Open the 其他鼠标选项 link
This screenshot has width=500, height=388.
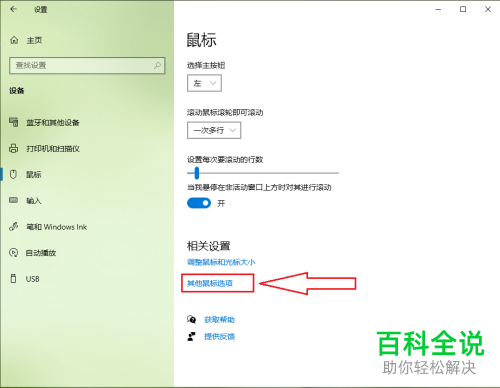pyautogui.click(x=210, y=283)
